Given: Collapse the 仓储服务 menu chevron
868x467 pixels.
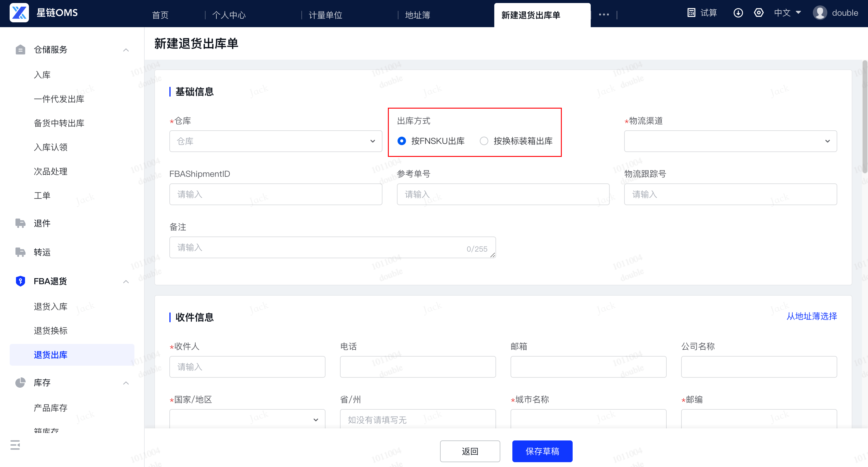Looking at the screenshot, I should tap(126, 50).
